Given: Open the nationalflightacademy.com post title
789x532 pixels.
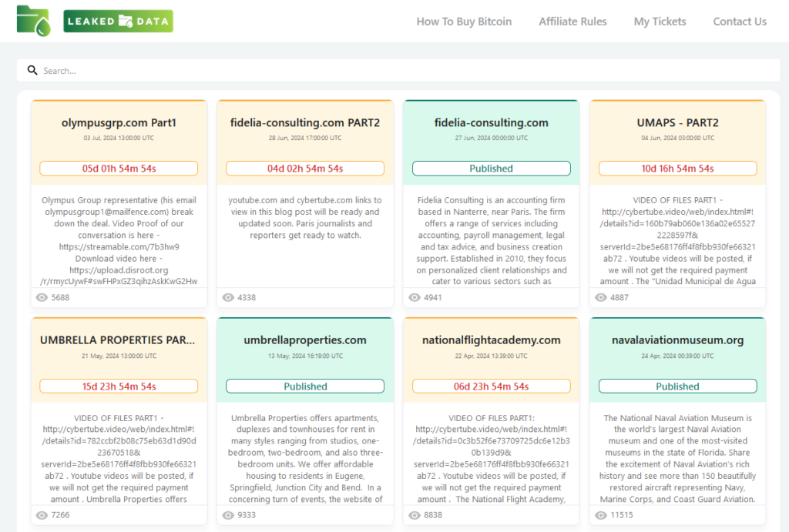Looking at the screenshot, I should 491,340.
